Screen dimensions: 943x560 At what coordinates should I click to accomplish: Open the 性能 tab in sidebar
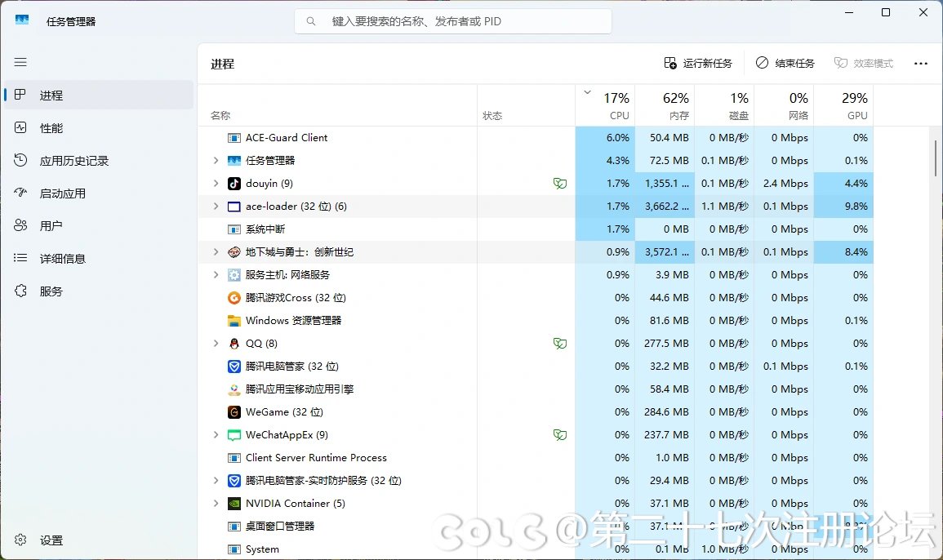click(51, 128)
